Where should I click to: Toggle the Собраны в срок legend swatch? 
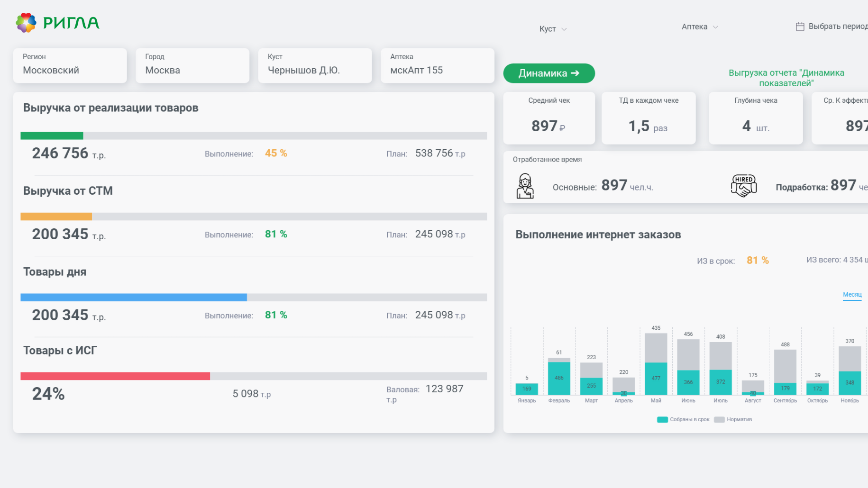[662, 419]
